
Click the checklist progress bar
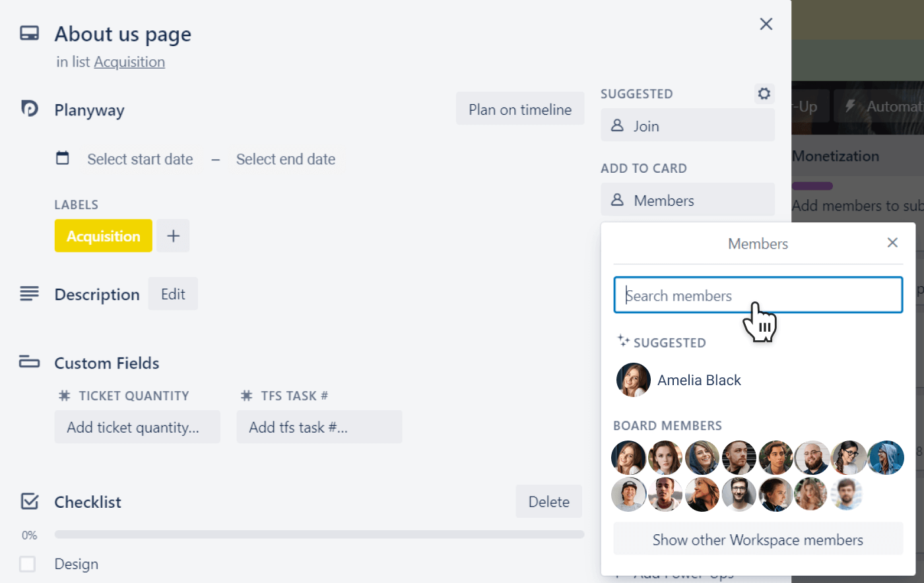coord(318,534)
